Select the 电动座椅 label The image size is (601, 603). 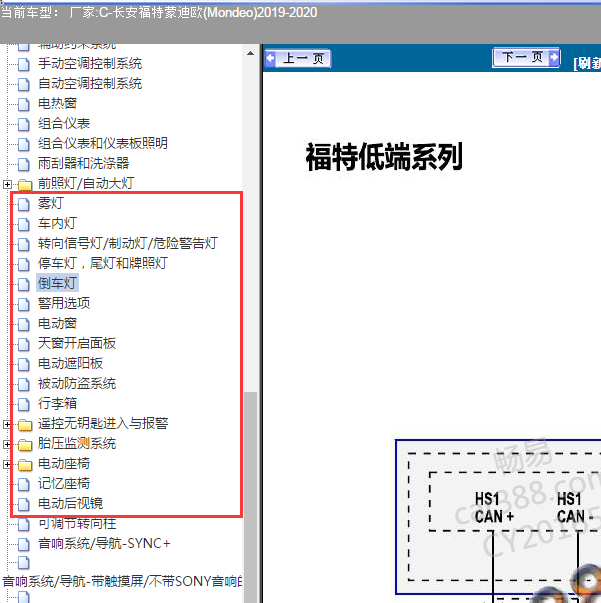[x=64, y=463]
